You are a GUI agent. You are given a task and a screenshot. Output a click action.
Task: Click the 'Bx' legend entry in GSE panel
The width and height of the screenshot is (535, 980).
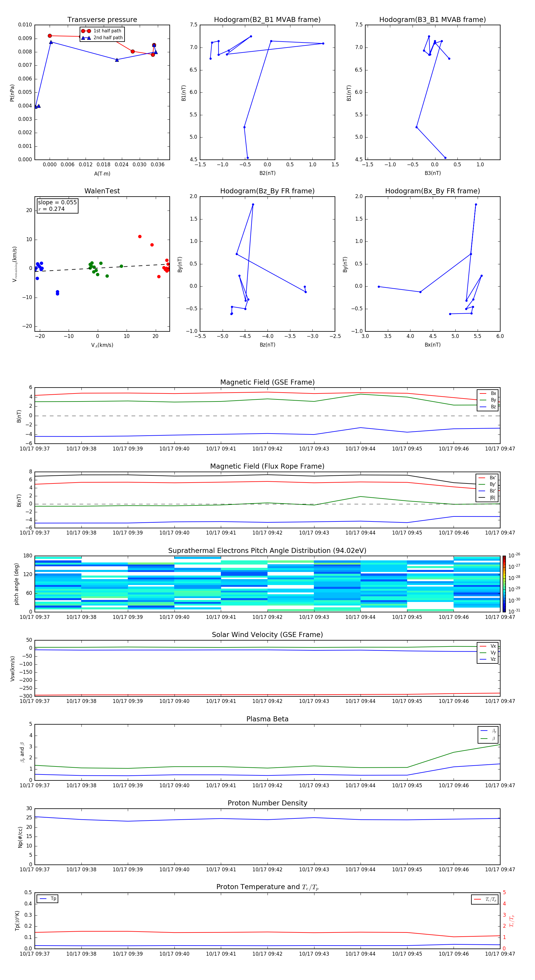tap(488, 393)
